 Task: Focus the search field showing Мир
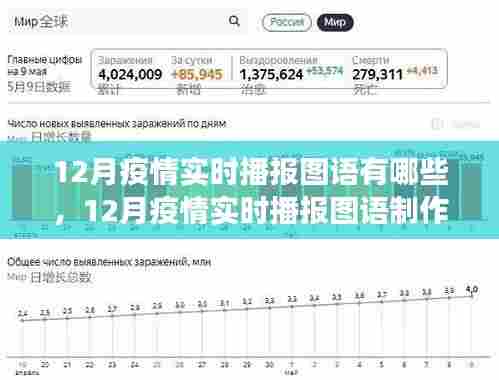tap(128, 22)
